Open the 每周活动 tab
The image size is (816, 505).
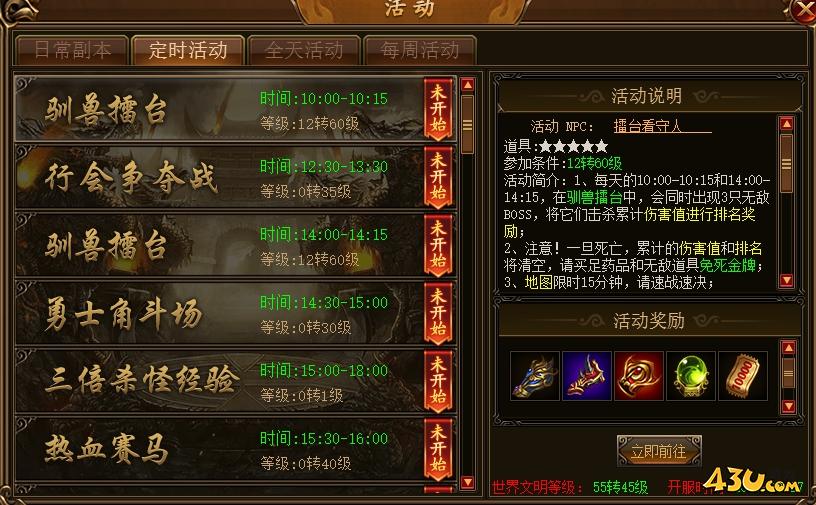(419, 50)
